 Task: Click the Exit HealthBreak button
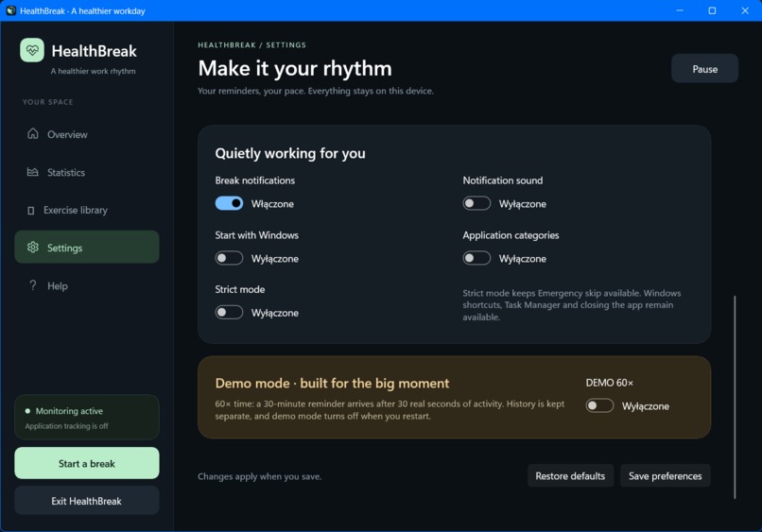pos(87,501)
